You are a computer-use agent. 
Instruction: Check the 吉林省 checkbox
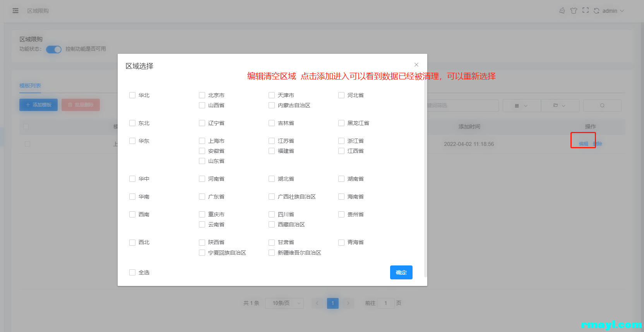[272, 123]
